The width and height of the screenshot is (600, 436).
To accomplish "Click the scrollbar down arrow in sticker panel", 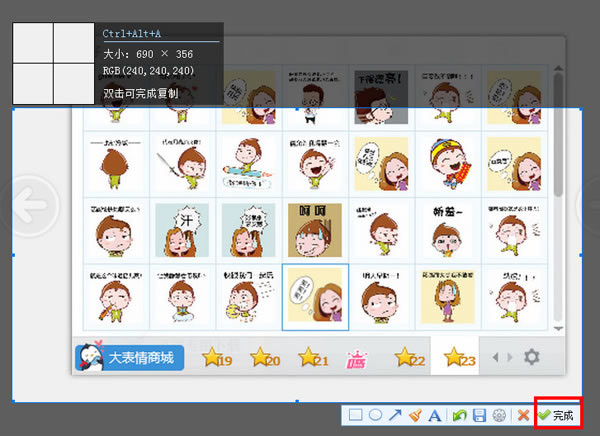I will point(558,328).
